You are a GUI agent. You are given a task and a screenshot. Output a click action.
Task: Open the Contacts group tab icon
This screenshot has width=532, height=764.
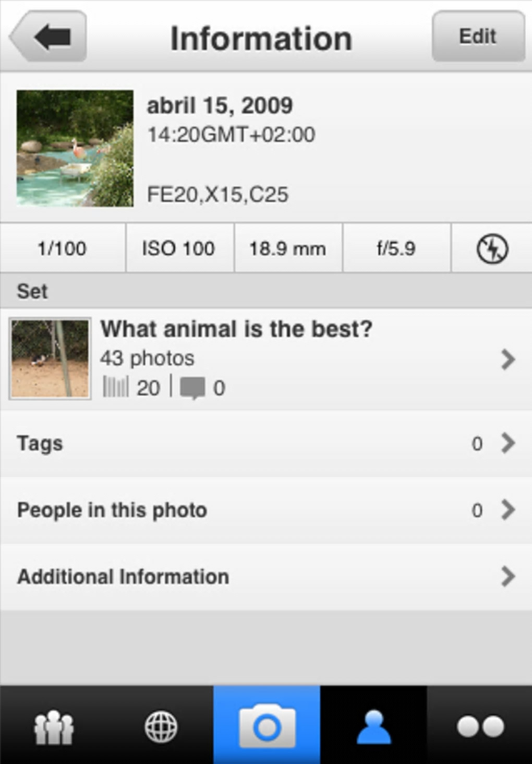53,726
